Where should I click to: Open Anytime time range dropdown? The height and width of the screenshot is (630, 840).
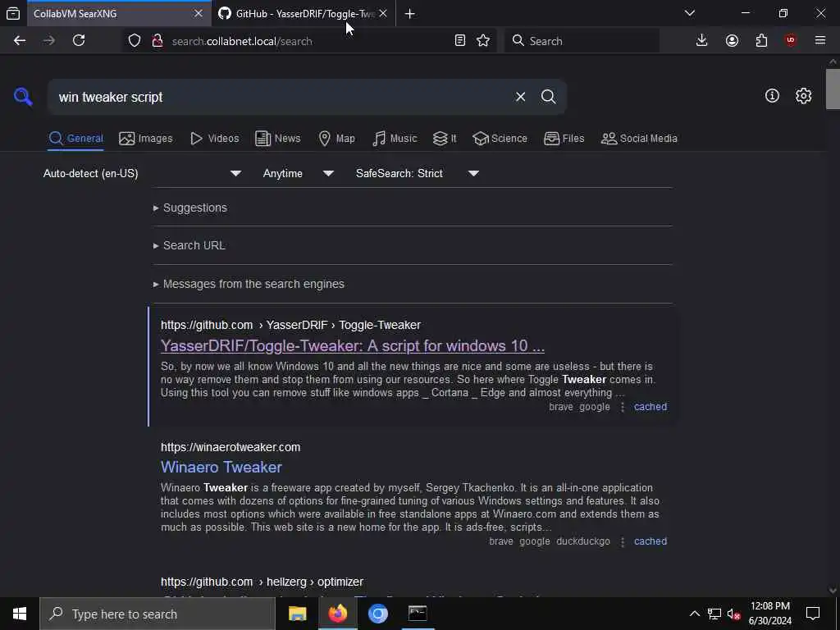point(298,174)
